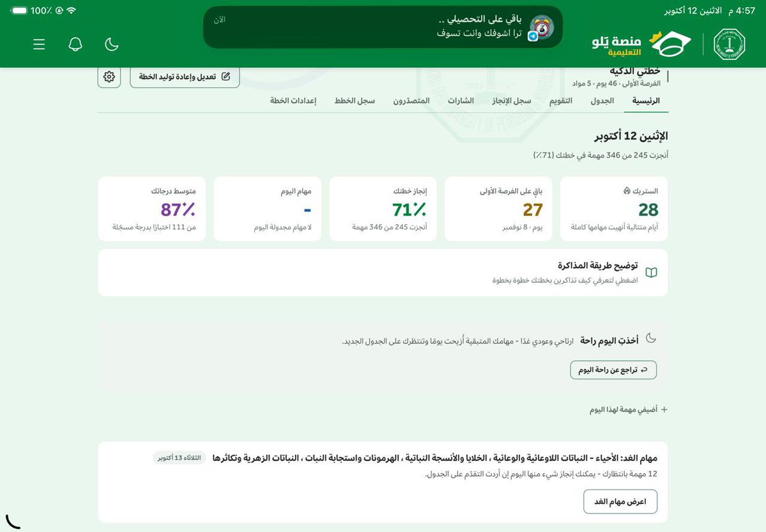Click the الثلاثاء 13 أكتوبر date badge

tap(180, 458)
